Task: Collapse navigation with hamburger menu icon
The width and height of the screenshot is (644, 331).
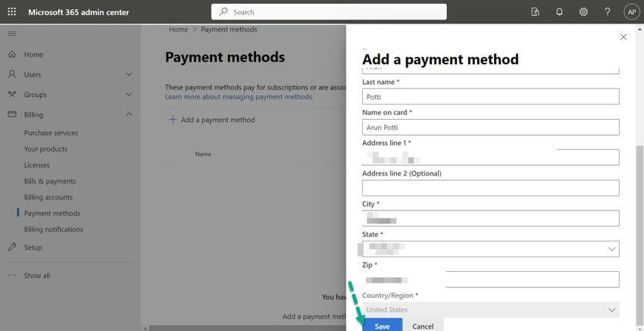Action: [x=12, y=33]
